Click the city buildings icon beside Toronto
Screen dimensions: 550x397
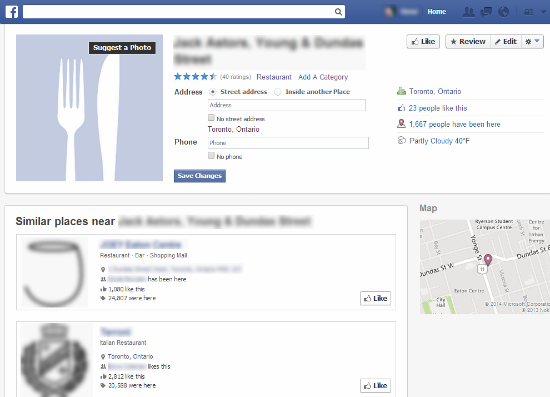pos(401,91)
